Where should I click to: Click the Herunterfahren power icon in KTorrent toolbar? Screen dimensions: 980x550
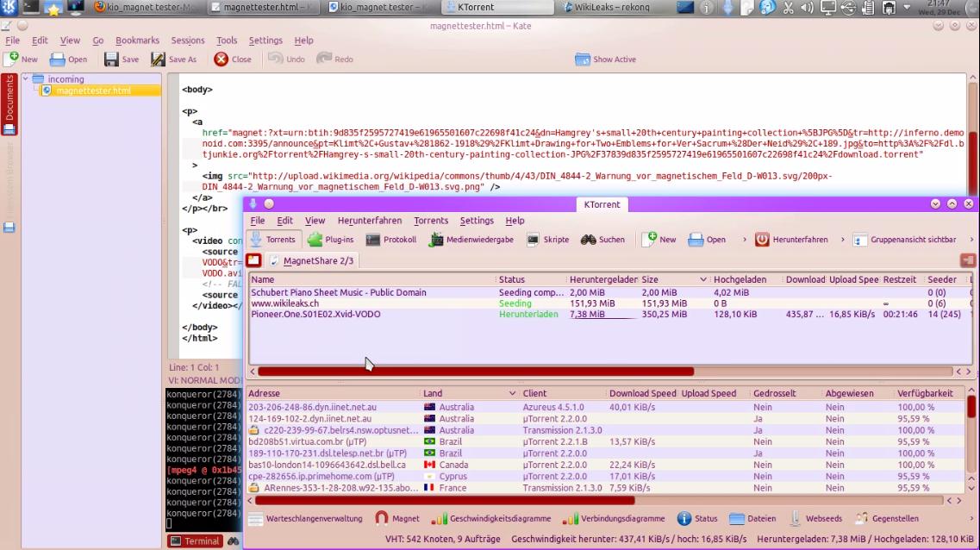(x=762, y=240)
